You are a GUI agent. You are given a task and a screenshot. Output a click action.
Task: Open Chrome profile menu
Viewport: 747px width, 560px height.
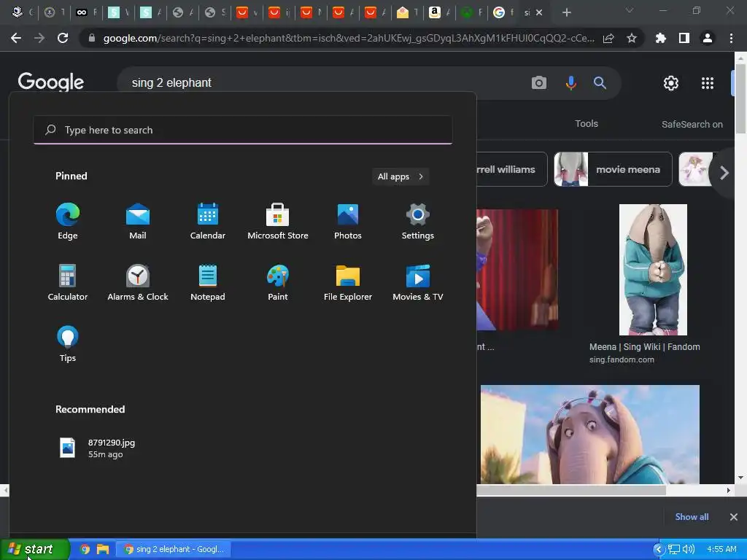click(x=708, y=38)
